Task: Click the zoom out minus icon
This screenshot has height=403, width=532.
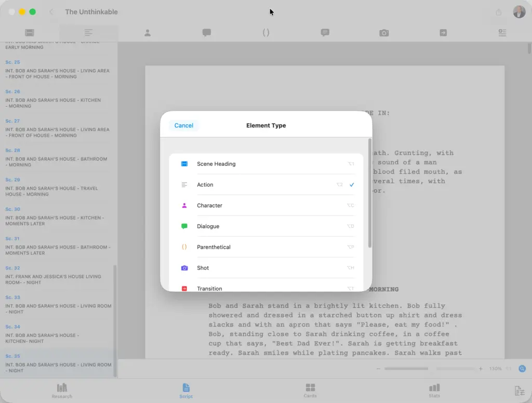Action: pos(378,369)
